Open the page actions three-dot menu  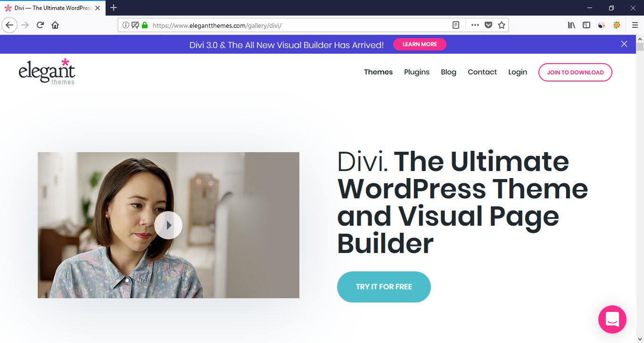pos(475,25)
